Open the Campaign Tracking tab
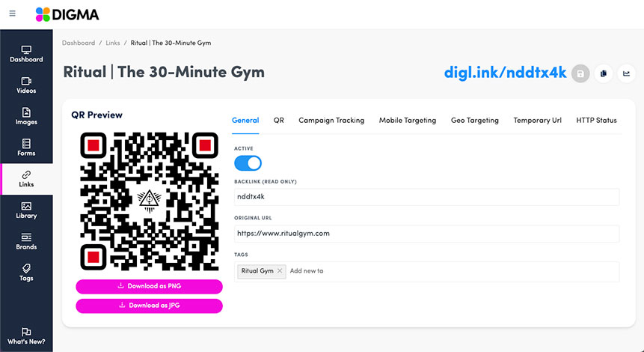The height and width of the screenshot is (352, 644). pyautogui.click(x=331, y=121)
